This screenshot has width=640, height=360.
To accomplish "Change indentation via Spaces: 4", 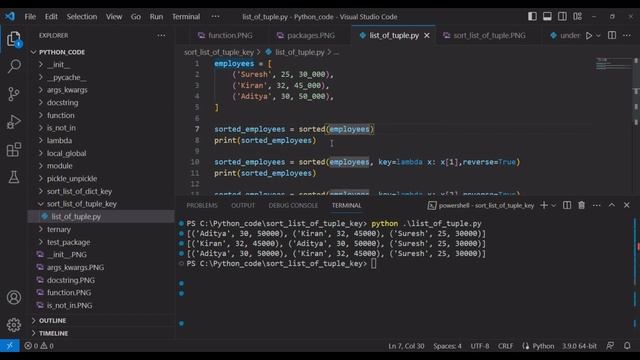I will click(x=447, y=346).
